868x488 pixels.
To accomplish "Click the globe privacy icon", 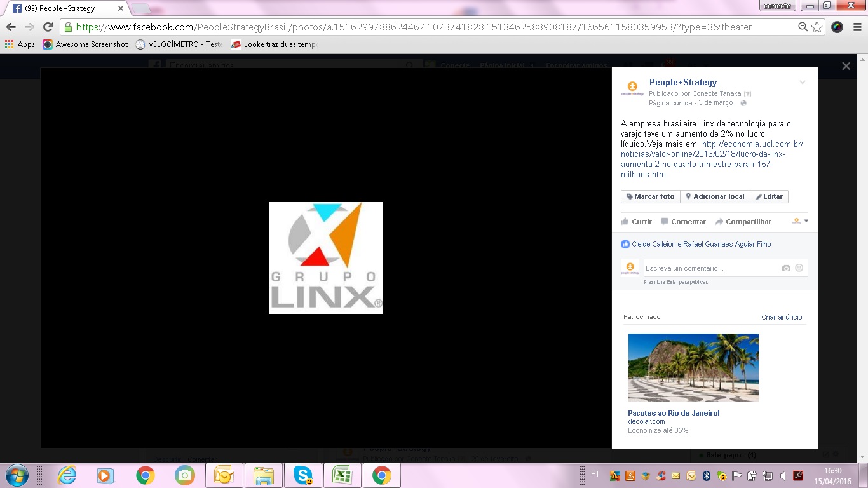I will pos(743,103).
